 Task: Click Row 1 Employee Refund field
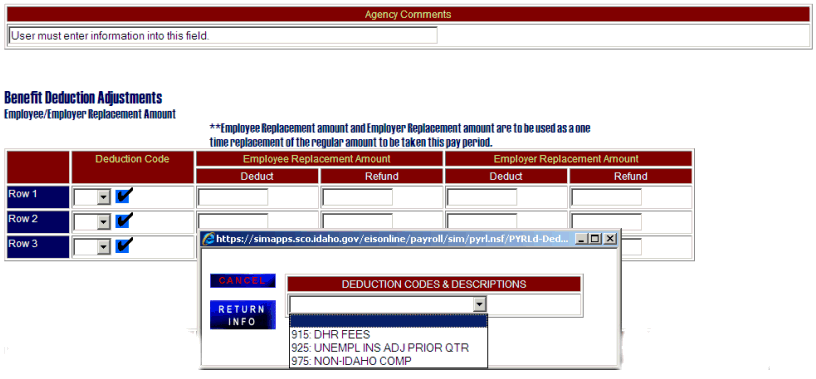click(x=358, y=197)
